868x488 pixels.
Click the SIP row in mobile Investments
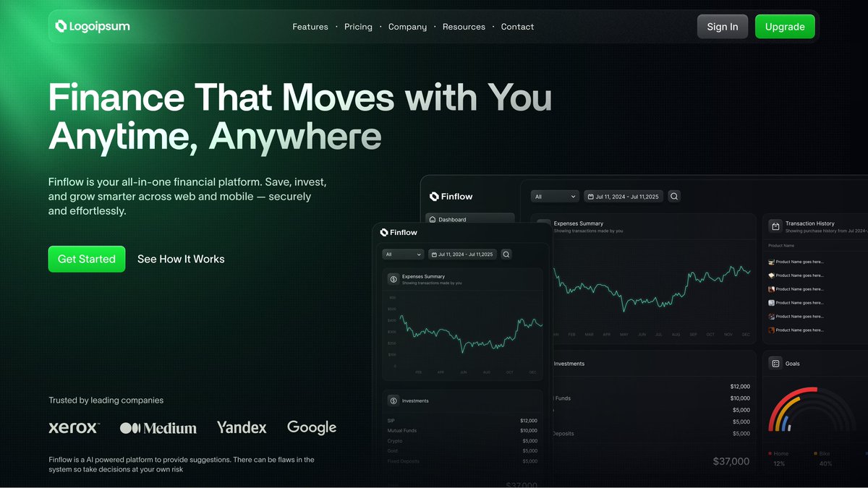(462, 421)
